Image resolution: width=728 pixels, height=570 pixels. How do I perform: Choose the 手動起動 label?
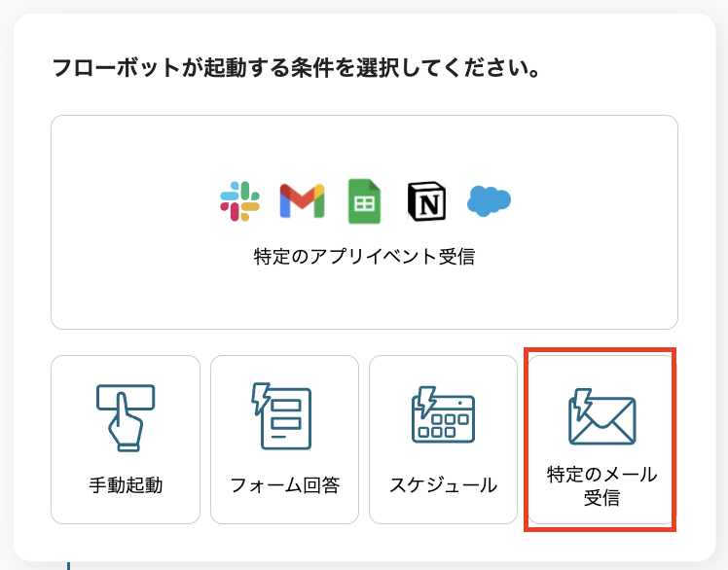(126, 485)
